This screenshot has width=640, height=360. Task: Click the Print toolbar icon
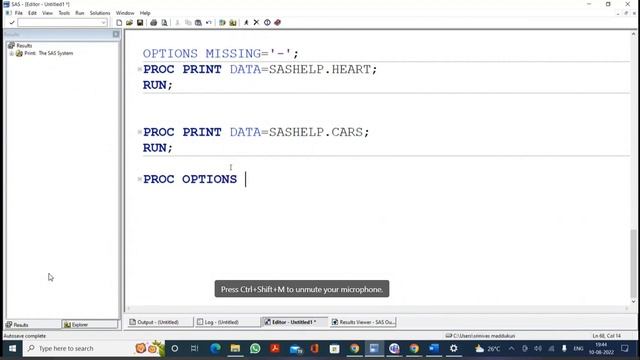tap(153, 22)
